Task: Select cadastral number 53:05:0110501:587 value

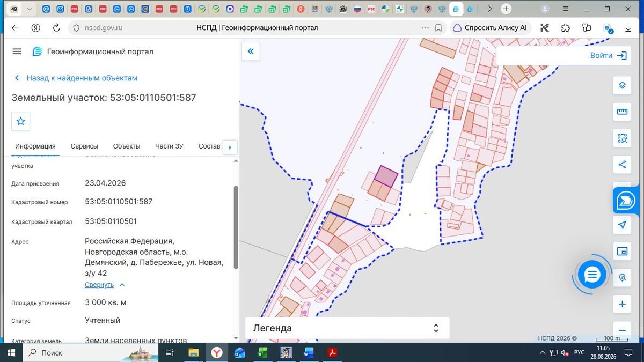Action: pyautogui.click(x=119, y=202)
